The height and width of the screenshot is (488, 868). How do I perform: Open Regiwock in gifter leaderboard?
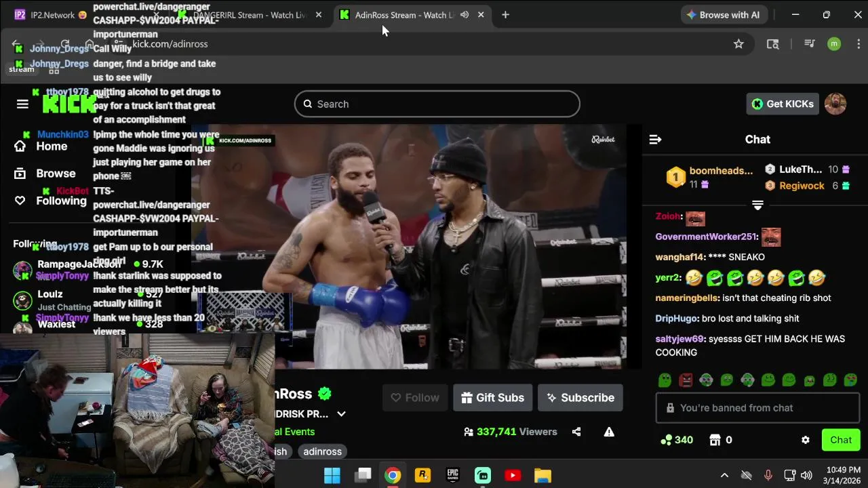[802, 186]
